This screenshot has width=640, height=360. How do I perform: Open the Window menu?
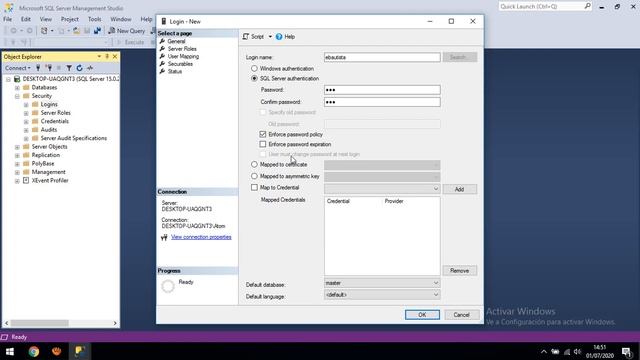click(x=121, y=19)
